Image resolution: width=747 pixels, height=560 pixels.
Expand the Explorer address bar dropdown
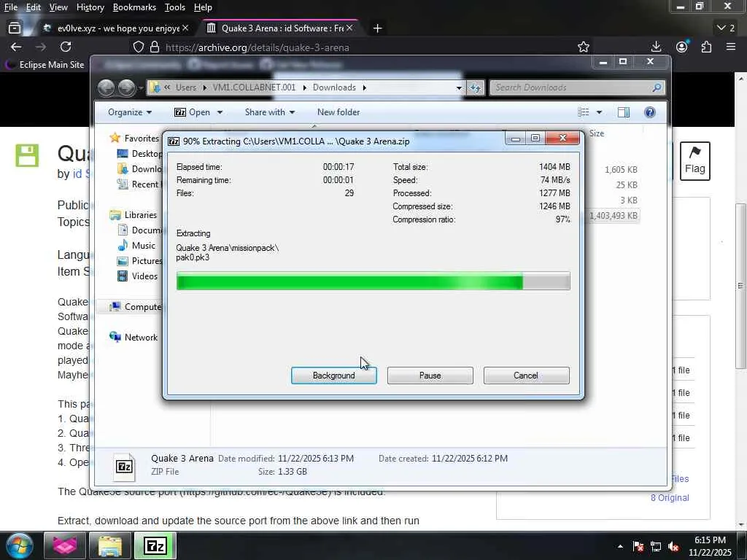click(x=459, y=87)
